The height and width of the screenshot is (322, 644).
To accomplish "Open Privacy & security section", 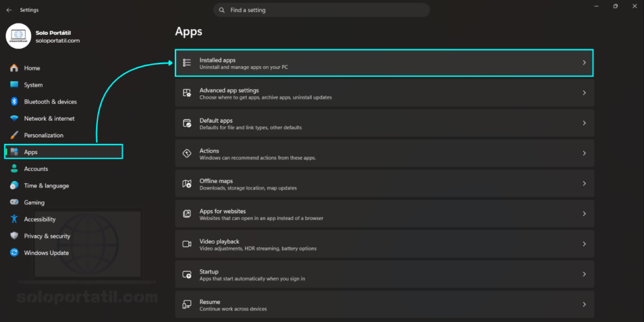I will click(64, 236).
